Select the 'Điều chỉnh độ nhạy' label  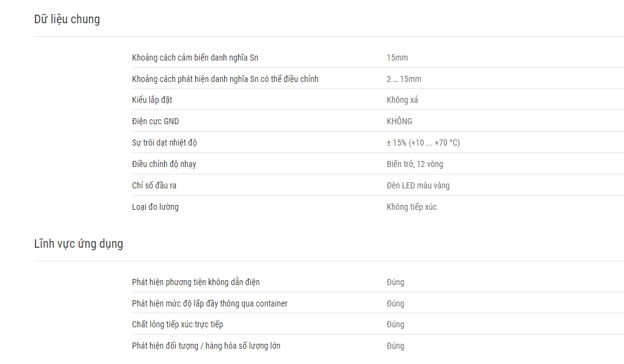click(164, 164)
